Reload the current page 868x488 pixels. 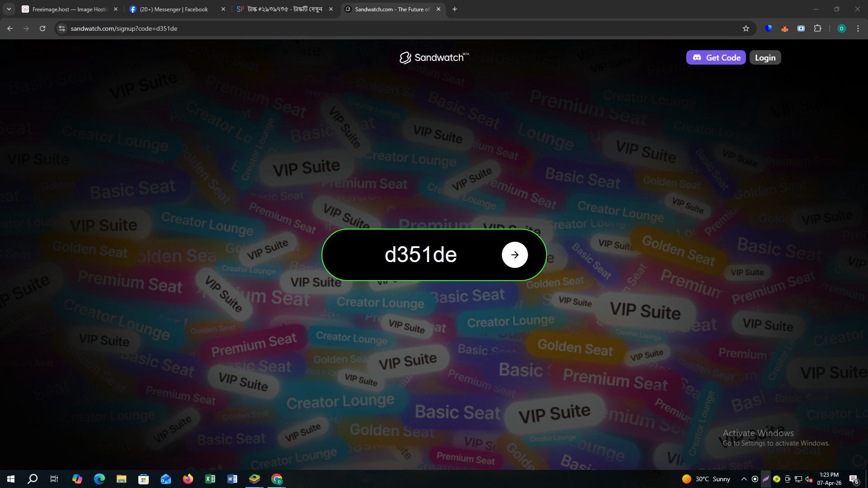[x=42, y=28]
